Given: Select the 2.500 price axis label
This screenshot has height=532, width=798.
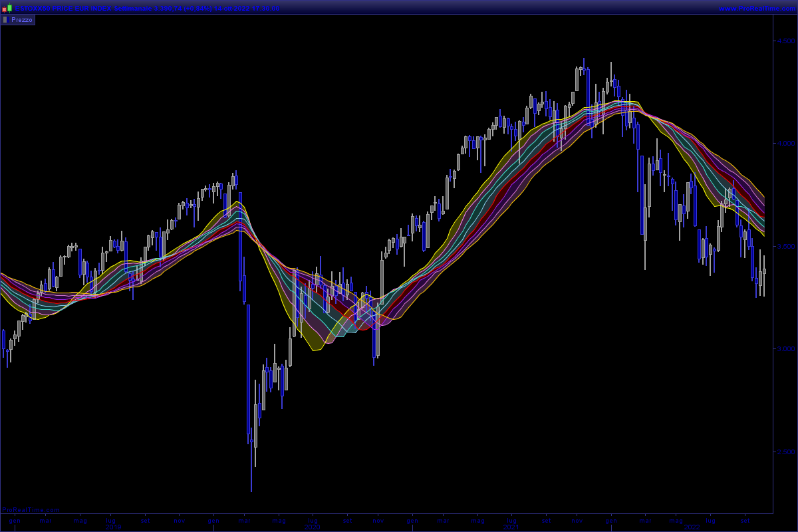Looking at the screenshot, I should click(785, 452).
